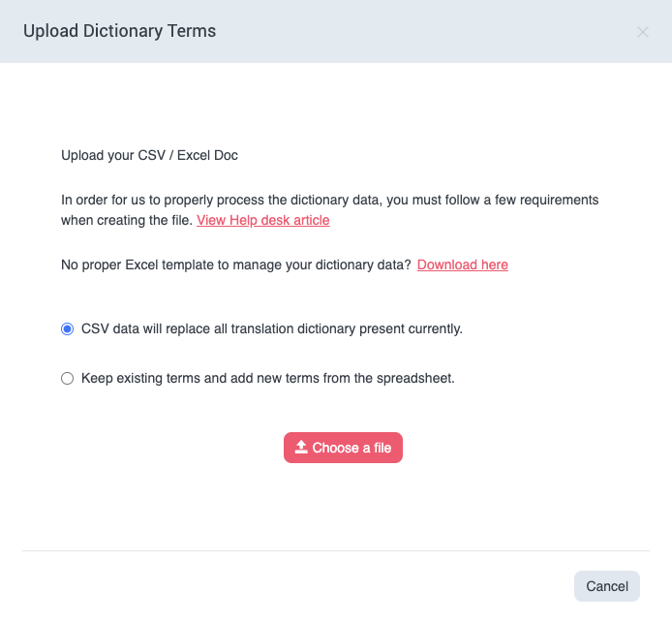Click the 'when creating the file' text
This screenshot has width=672, height=623.
126,220
